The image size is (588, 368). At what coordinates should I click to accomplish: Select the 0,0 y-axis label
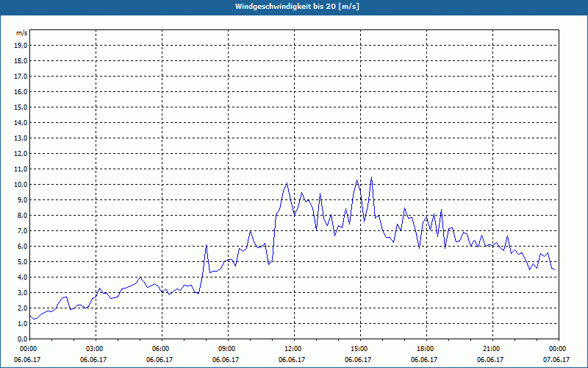pyautogui.click(x=22, y=339)
